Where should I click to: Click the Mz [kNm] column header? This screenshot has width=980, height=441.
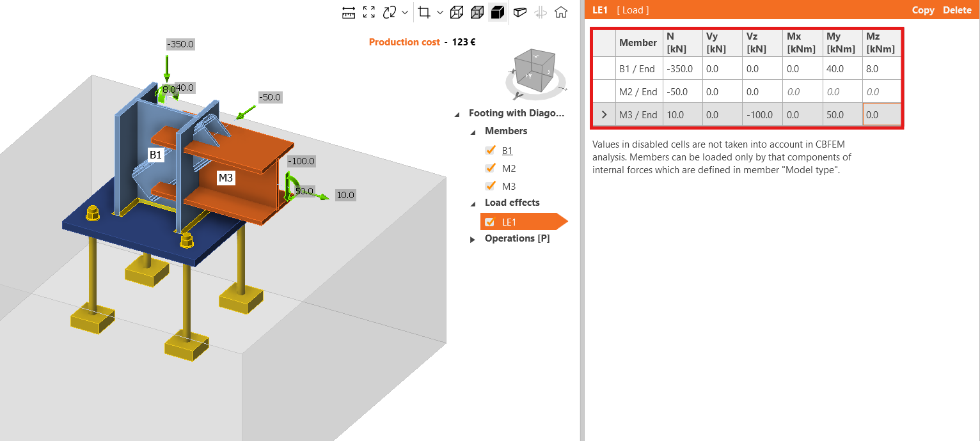coord(881,43)
